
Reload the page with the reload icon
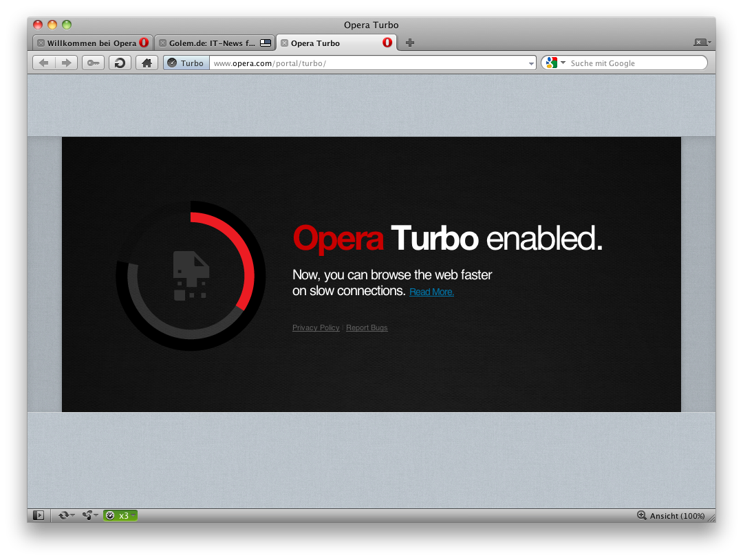click(x=118, y=63)
